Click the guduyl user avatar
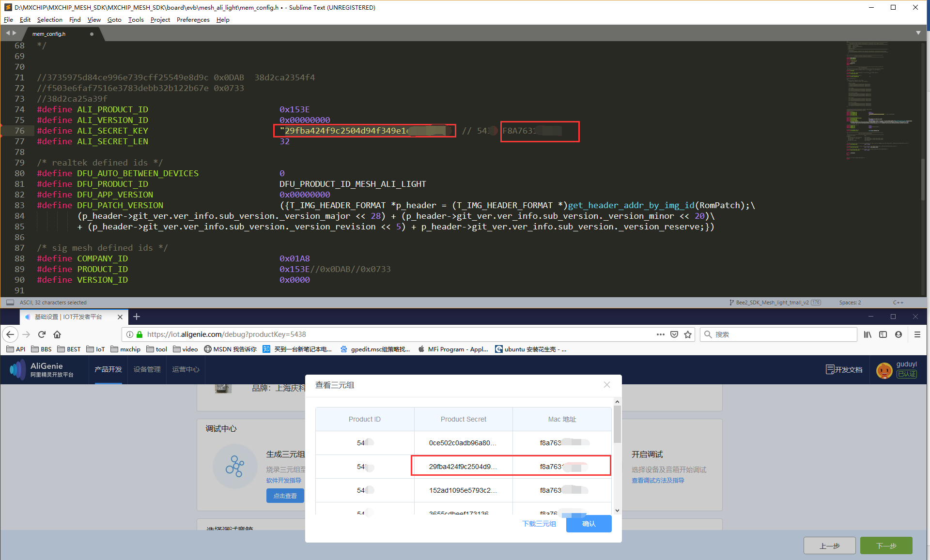 point(884,370)
